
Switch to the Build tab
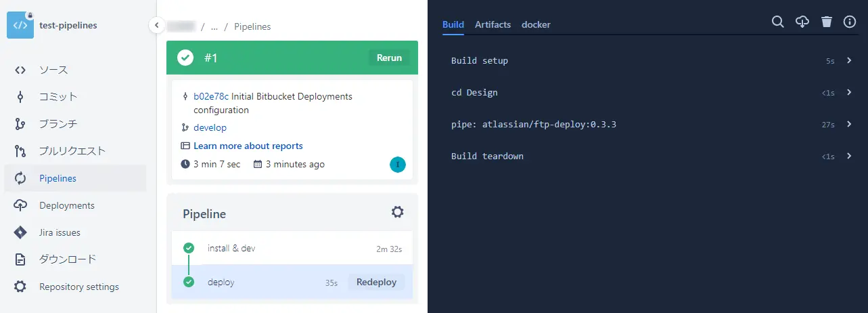click(453, 24)
